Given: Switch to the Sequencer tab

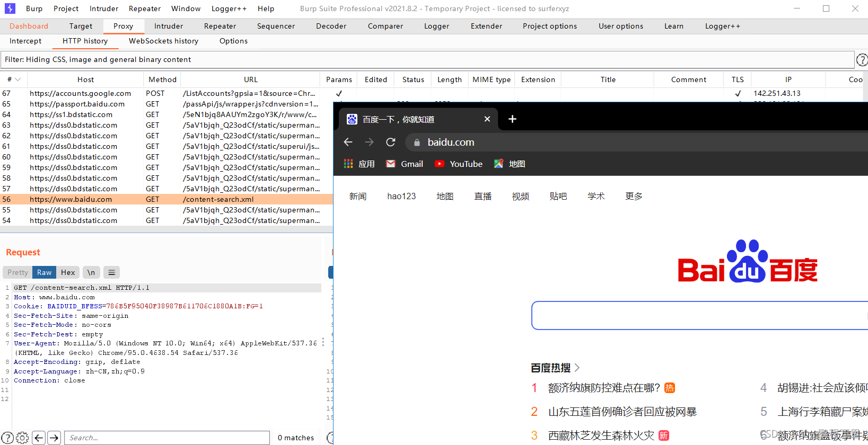Looking at the screenshot, I should [276, 26].
